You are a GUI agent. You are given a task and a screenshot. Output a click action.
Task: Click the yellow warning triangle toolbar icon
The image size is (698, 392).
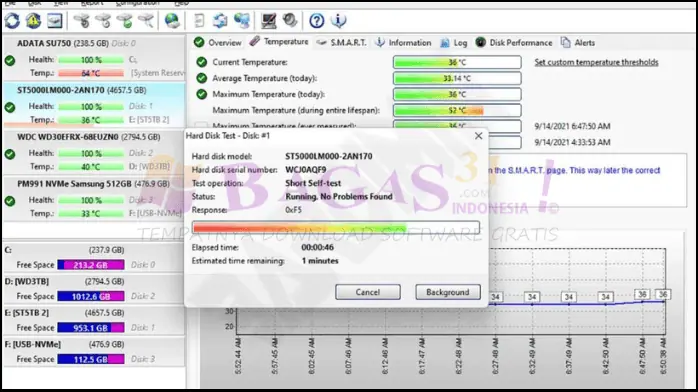click(x=33, y=20)
